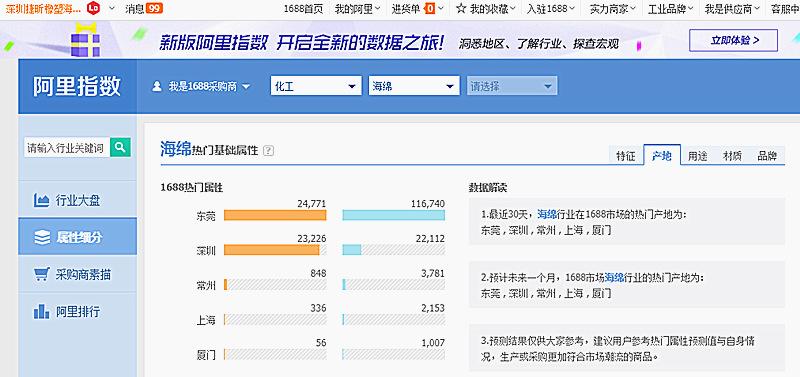The width and height of the screenshot is (800, 377).
Task: Click the 东莞 row label
Action: click(206, 216)
